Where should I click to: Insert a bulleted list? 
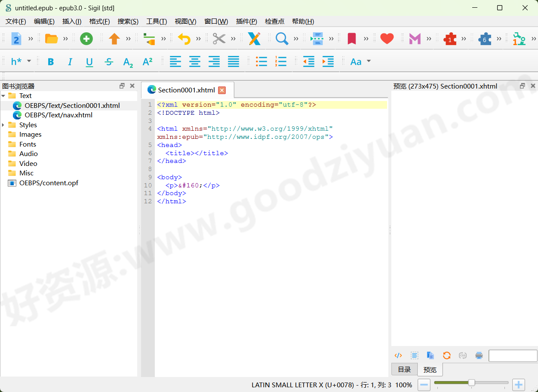(x=261, y=61)
